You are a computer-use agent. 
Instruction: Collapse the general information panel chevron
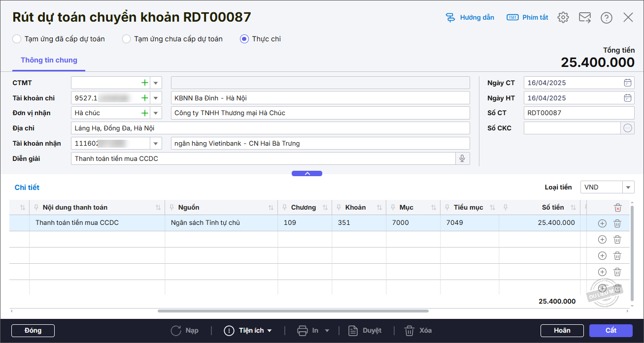pyautogui.click(x=306, y=174)
